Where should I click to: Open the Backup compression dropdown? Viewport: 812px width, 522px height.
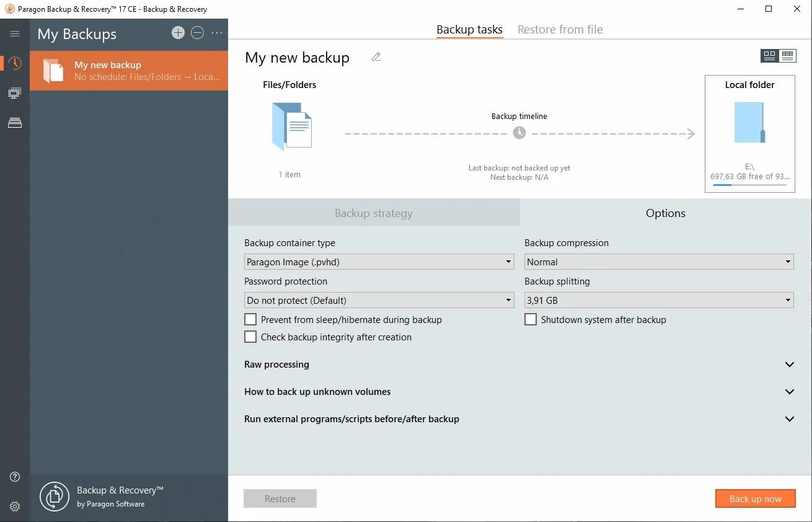tap(659, 262)
